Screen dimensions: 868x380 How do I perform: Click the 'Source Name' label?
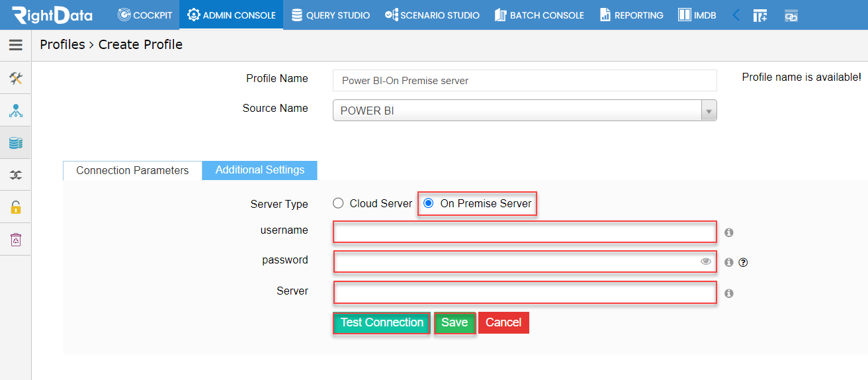(x=275, y=108)
